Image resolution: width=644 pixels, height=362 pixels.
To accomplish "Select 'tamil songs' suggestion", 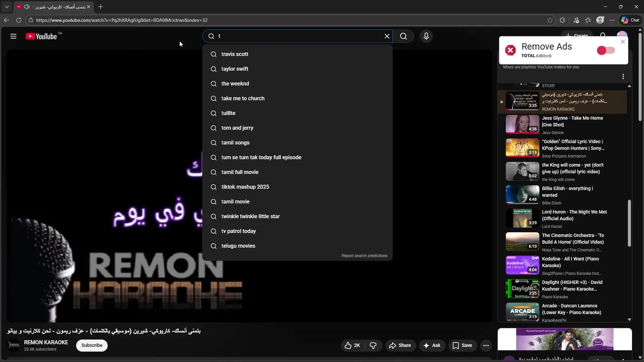I will [297, 143].
